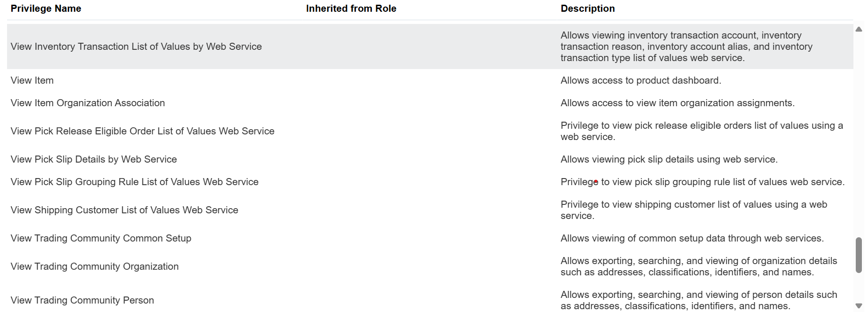Select View Pick Slip Details by Web Service
Image resolution: width=868 pixels, height=312 pixels.
tap(430, 159)
